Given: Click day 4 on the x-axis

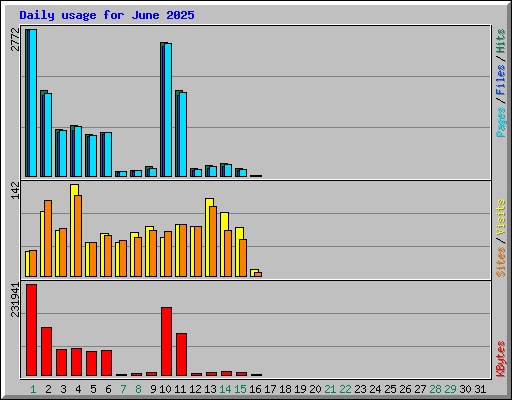Looking at the screenshot, I should [x=78, y=389].
